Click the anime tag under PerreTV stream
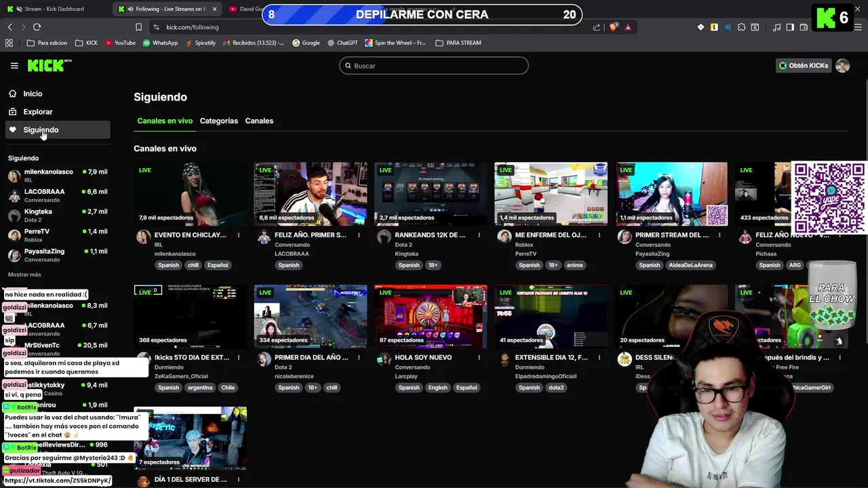Screen dimensions: 868x488 pyautogui.click(x=575, y=265)
